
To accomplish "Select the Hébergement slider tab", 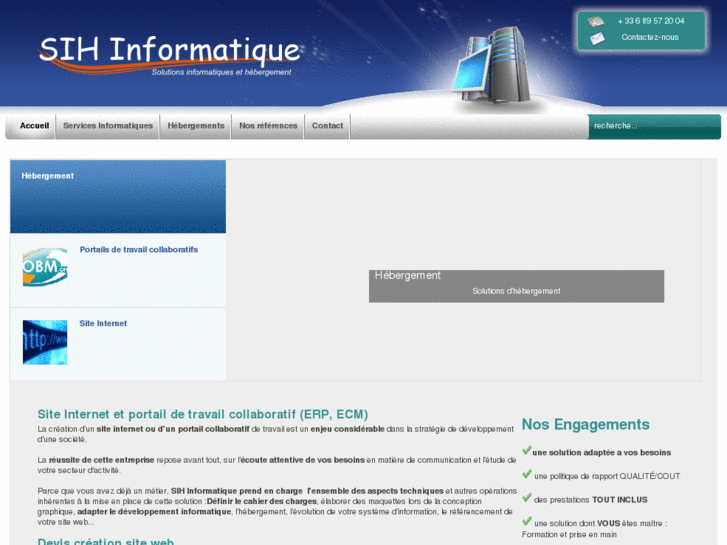I will tap(118, 196).
